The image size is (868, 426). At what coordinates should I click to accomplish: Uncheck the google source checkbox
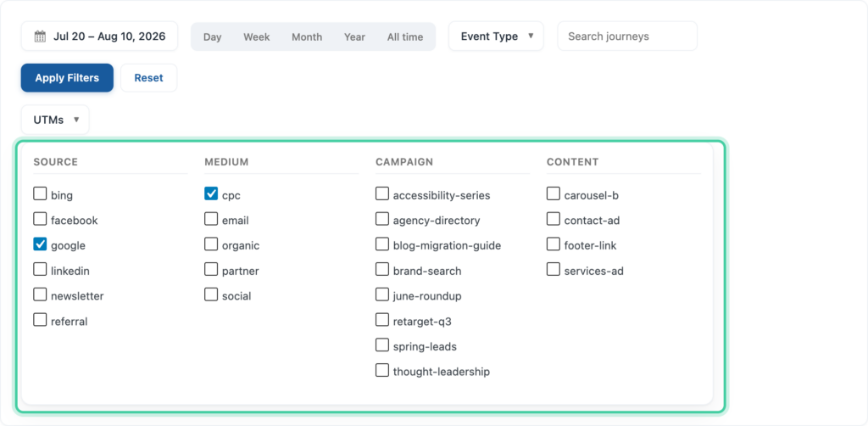click(x=40, y=244)
